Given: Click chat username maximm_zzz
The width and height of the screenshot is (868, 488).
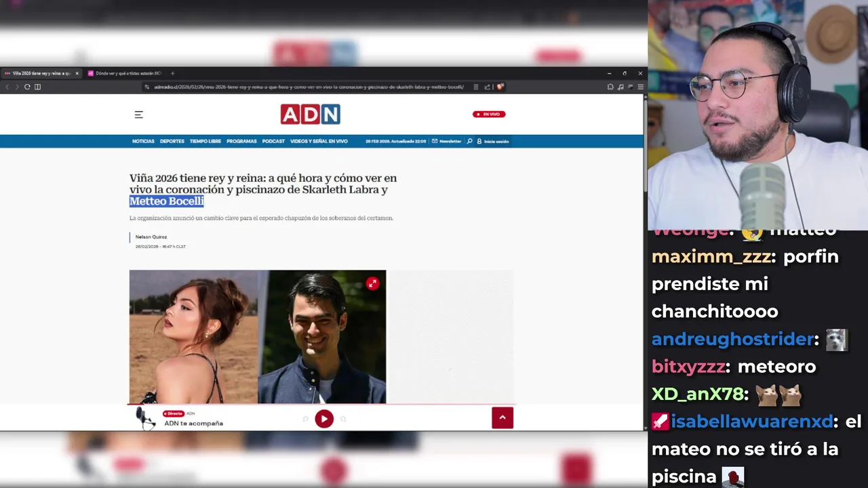Looking at the screenshot, I should click(x=711, y=257).
